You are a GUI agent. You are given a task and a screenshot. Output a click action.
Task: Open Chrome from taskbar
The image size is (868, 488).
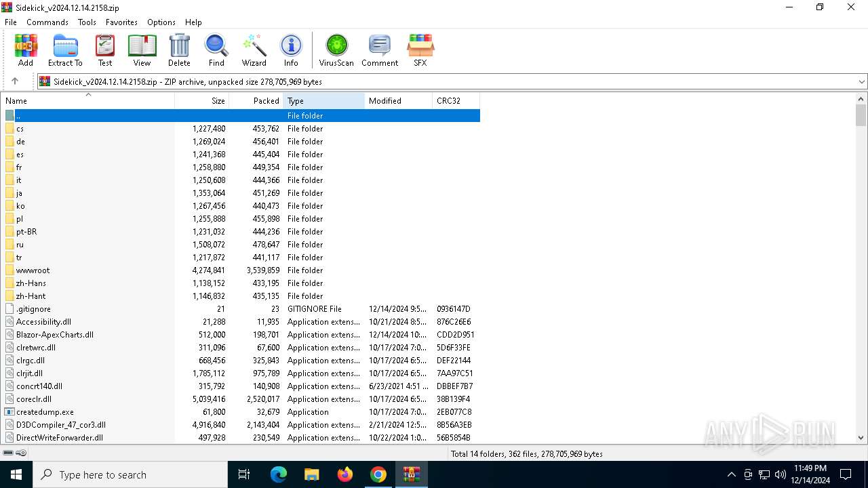[x=378, y=474]
